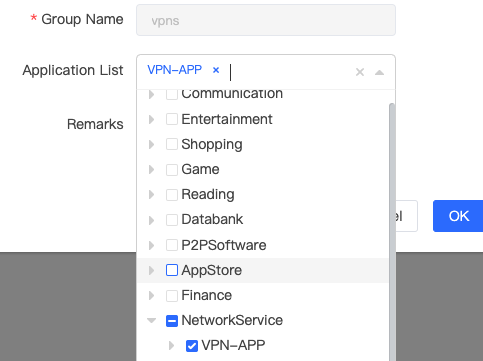Expand the Finance category
This screenshot has height=361, width=483.
point(151,295)
